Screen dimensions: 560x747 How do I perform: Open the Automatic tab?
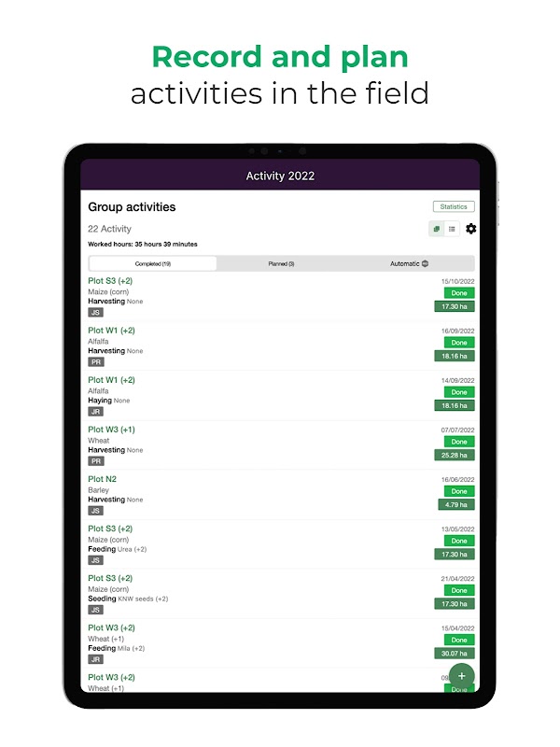(x=405, y=264)
